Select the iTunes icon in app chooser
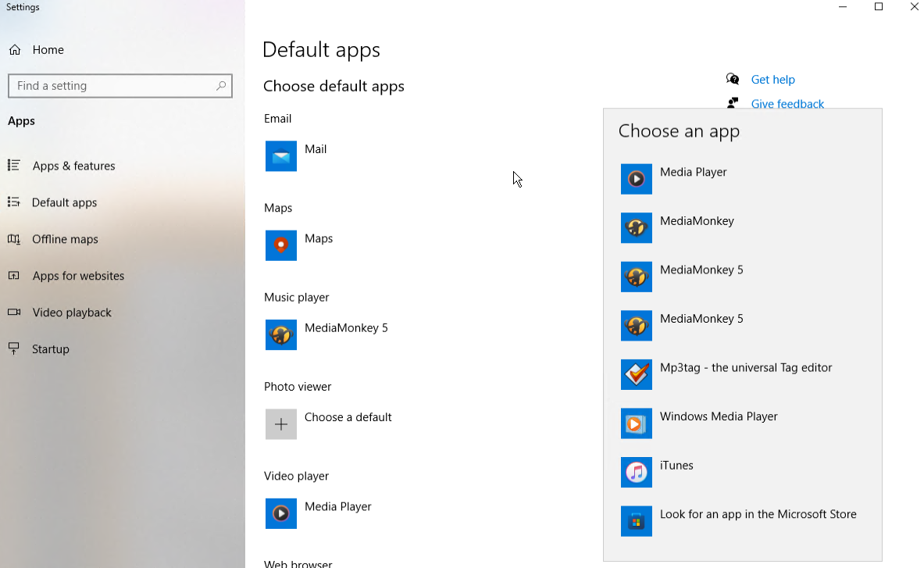Image resolution: width=924 pixels, height=568 pixels. 636,472
